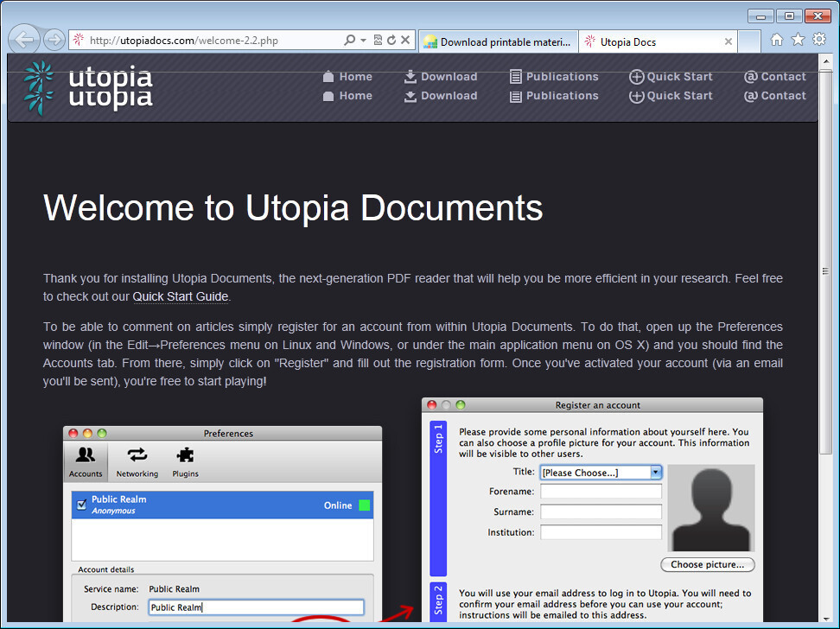The width and height of the screenshot is (840, 629).
Task: Go back using the browser Back arrow
Action: pyautogui.click(x=24, y=40)
